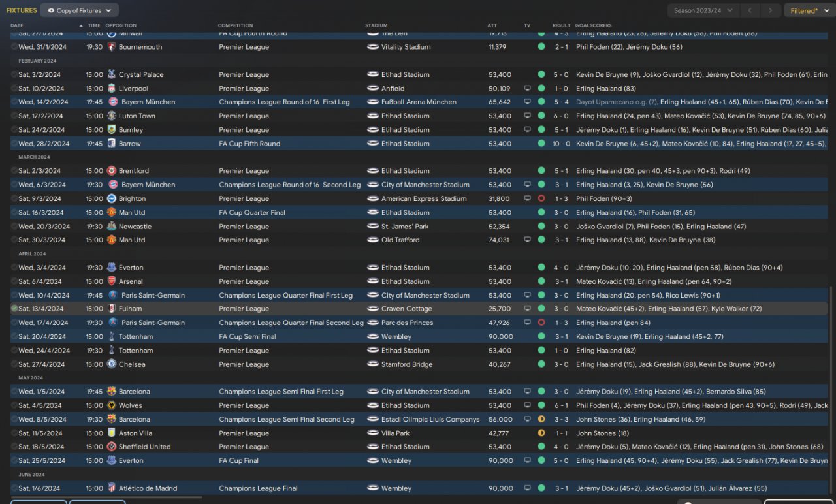The width and height of the screenshot is (836, 504).
Task: Open the Newcastle club crest
Action: 111,226
